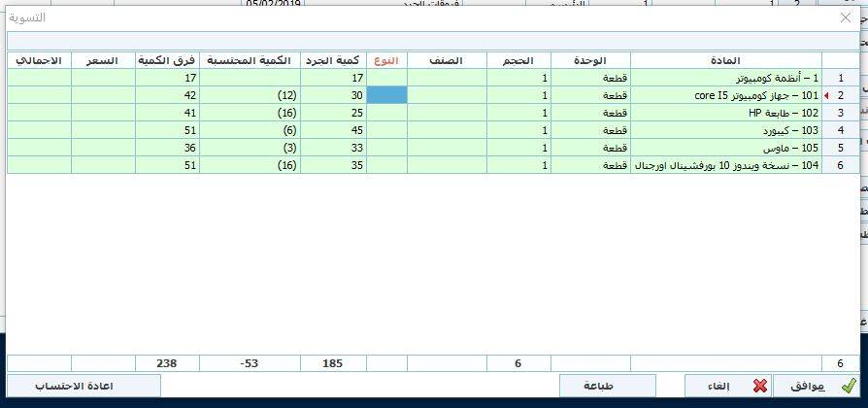The height and width of the screenshot is (408, 868).
Task: Click the اعادة الاحتساب recalculate button
Action: point(83,386)
